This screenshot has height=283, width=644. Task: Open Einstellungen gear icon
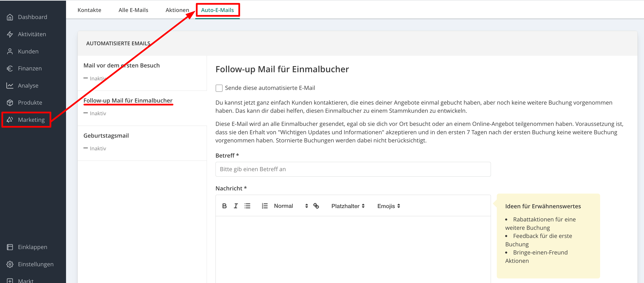(x=10, y=264)
